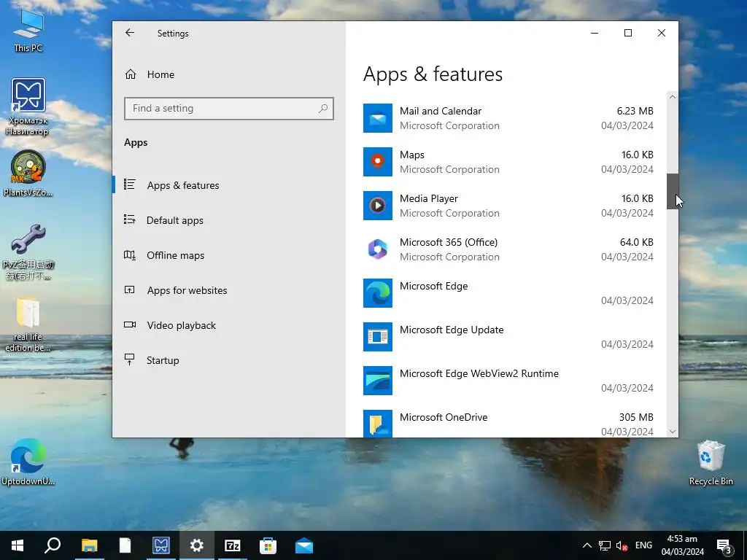Click the Microsoft Edge icon in apps list

(377, 293)
